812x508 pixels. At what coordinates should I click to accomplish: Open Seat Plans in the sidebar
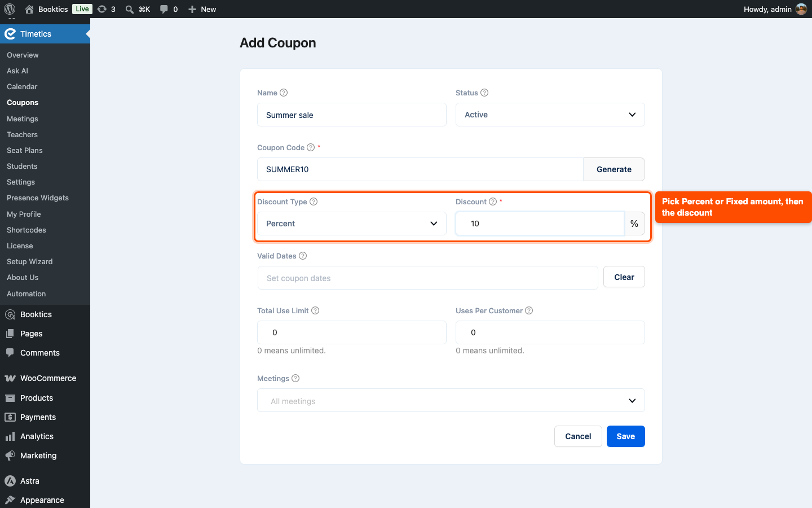pos(25,150)
